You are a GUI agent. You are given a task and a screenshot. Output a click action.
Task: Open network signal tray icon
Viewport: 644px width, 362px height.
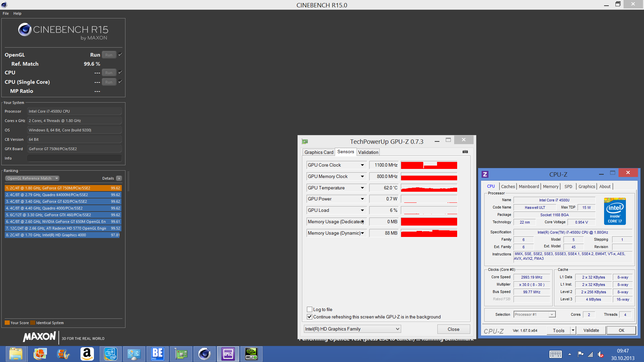[590, 354]
